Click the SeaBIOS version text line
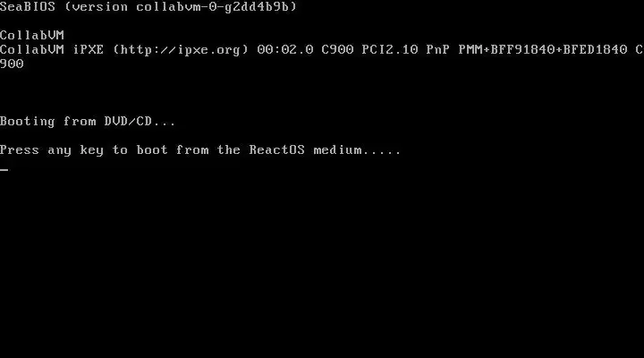This screenshot has width=644, height=358. click(148, 6)
